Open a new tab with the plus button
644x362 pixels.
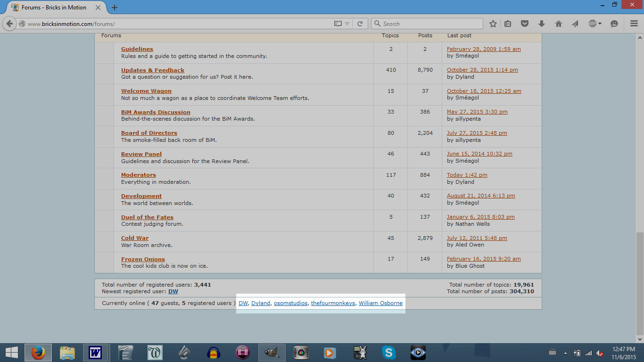tap(115, 8)
